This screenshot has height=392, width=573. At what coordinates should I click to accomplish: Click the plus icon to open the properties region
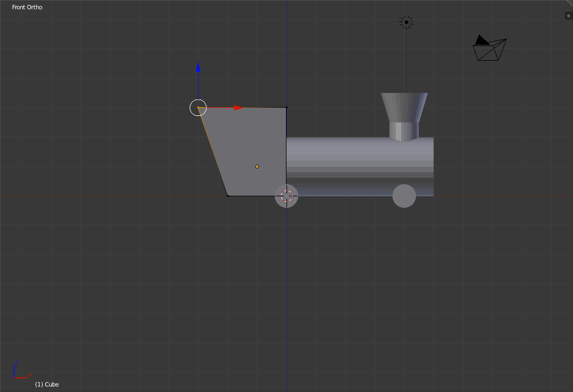point(568,16)
